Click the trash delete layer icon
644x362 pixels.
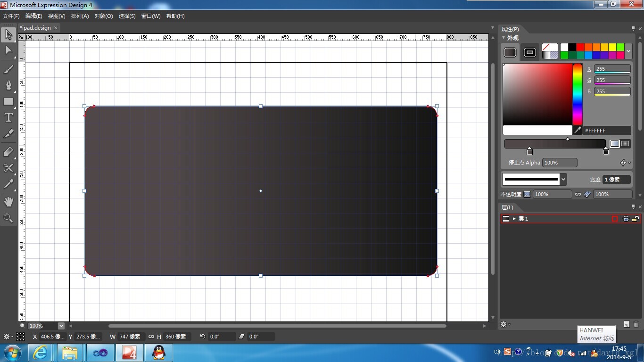[x=636, y=324]
